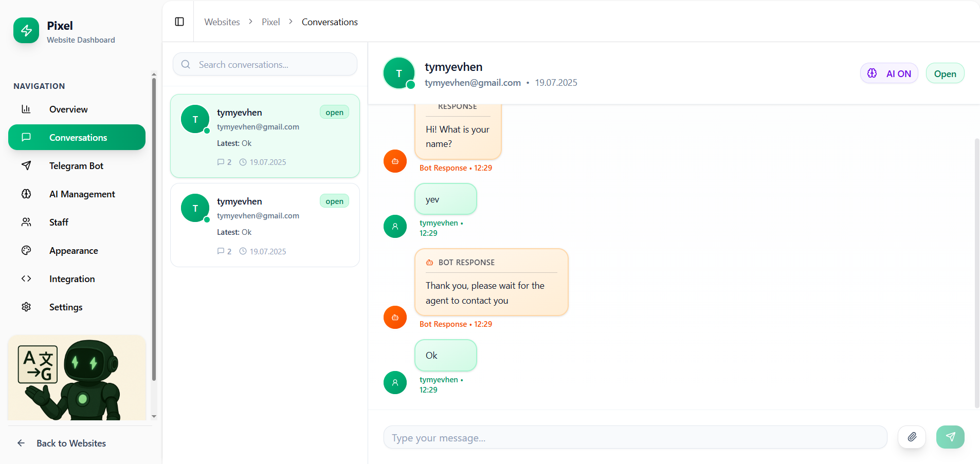Click the Pixel breadcrumb link

(x=270, y=22)
